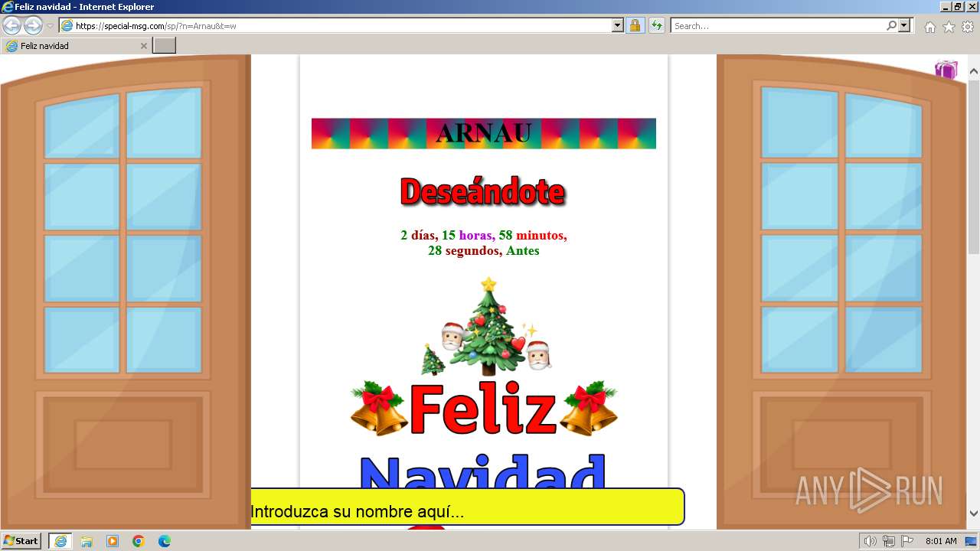Refresh the page with the reload icon

(x=656, y=25)
